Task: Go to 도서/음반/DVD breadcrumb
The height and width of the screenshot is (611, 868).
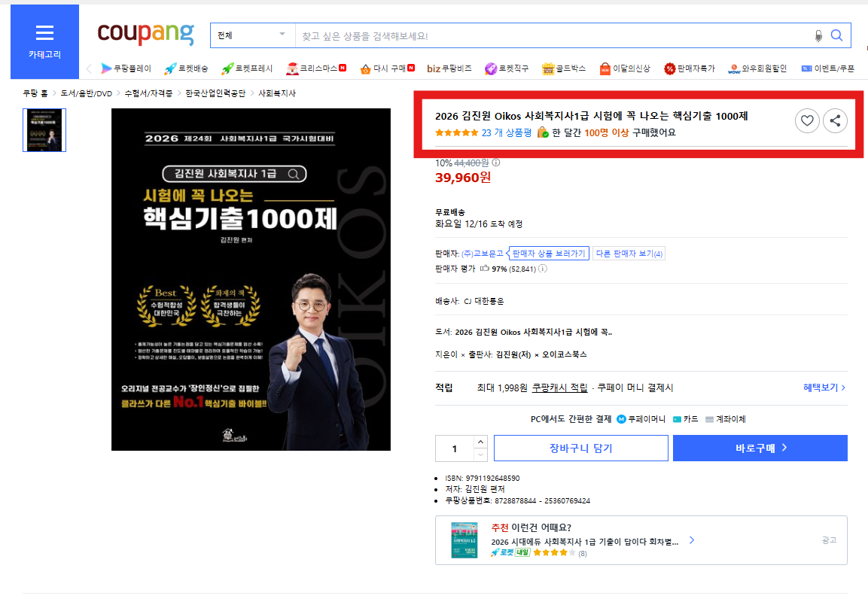Action: pos(87,93)
